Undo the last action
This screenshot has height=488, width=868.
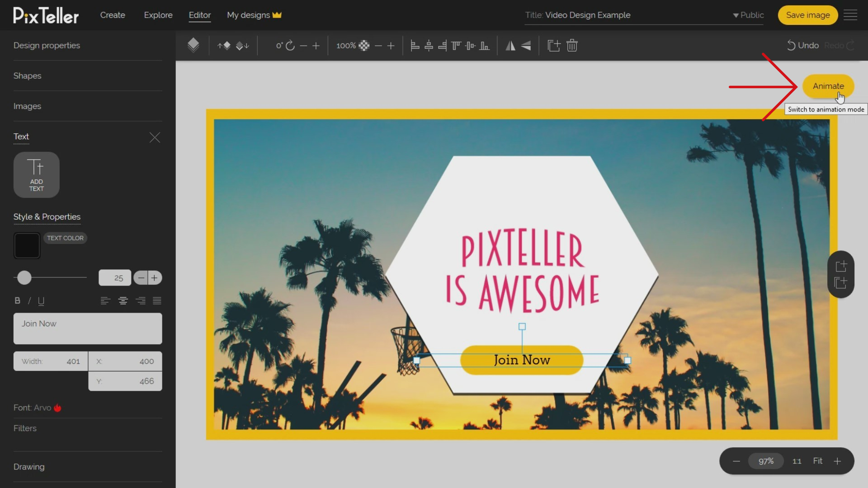(x=803, y=45)
